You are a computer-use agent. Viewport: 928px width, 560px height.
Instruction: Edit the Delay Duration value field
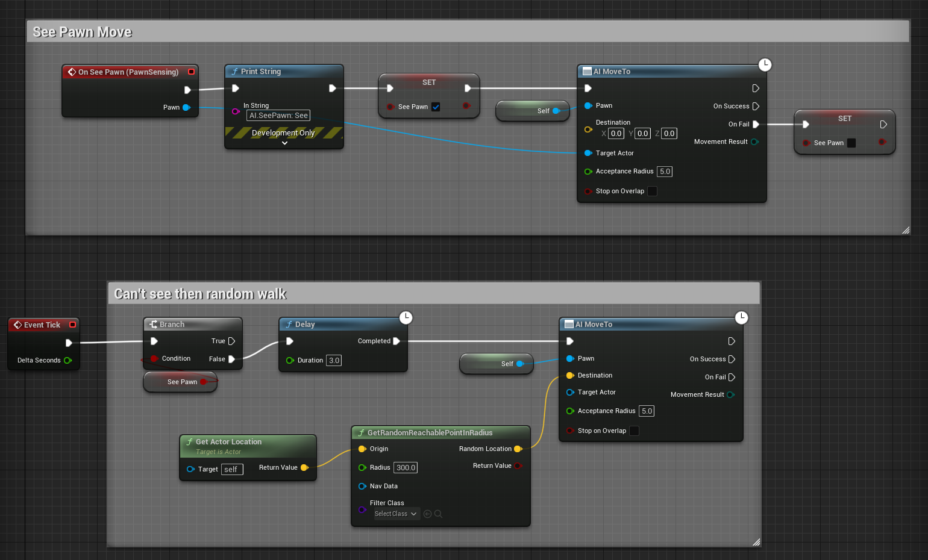tap(334, 361)
